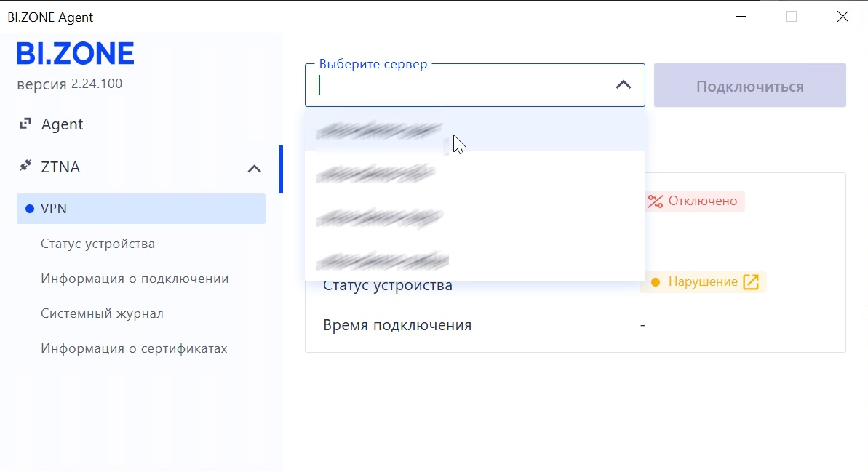This screenshot has height=472, width=868.
Task: Open the Agent section icon
Action: (x=25, y=124)
